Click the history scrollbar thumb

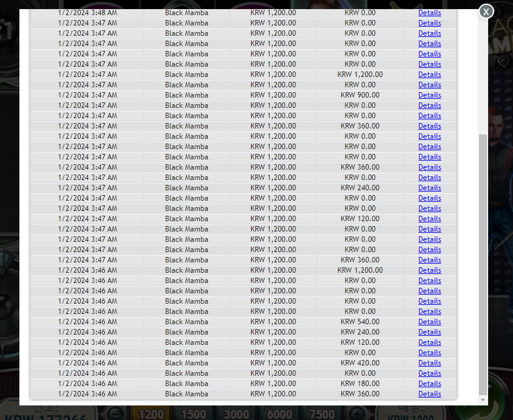point(483,264)
